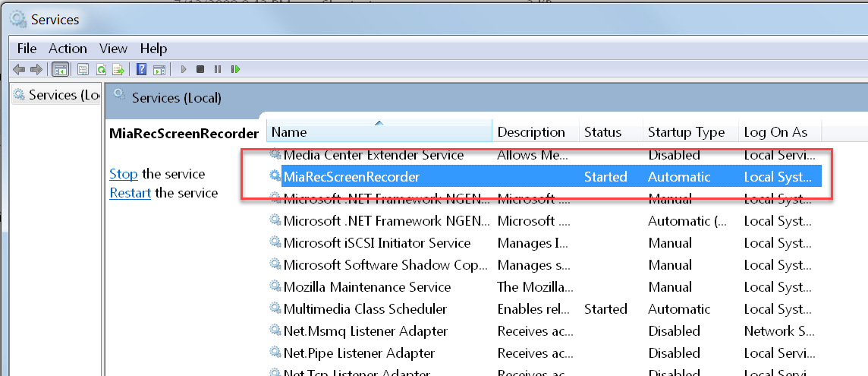Open the View menu

(113, 48)
